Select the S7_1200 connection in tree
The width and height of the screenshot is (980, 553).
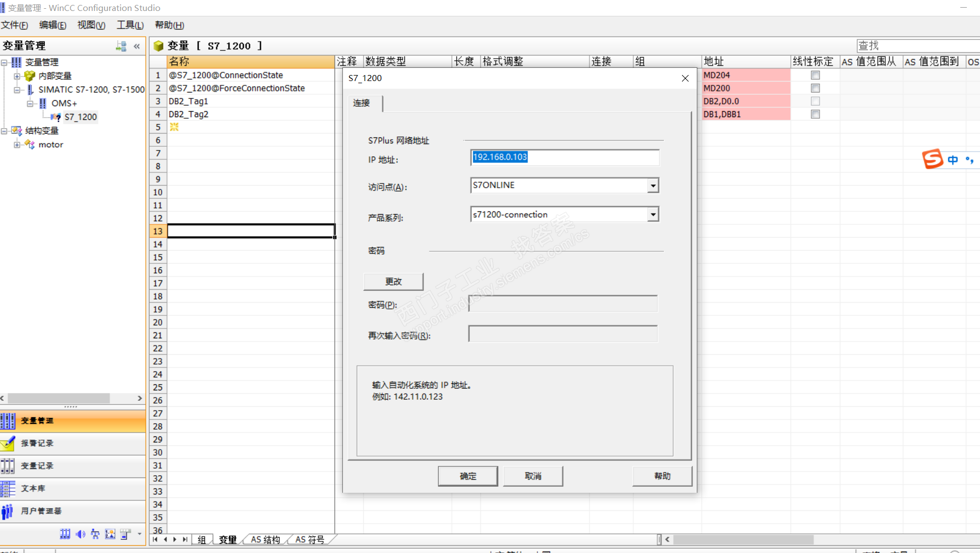[x=81, y=117]
